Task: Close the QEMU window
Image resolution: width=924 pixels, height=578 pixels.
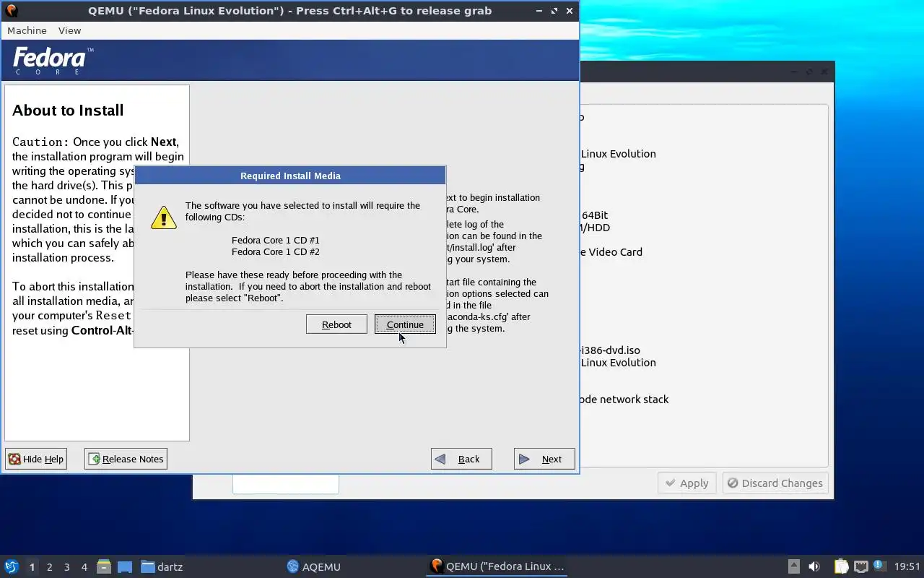Action: tap(570, 11)
